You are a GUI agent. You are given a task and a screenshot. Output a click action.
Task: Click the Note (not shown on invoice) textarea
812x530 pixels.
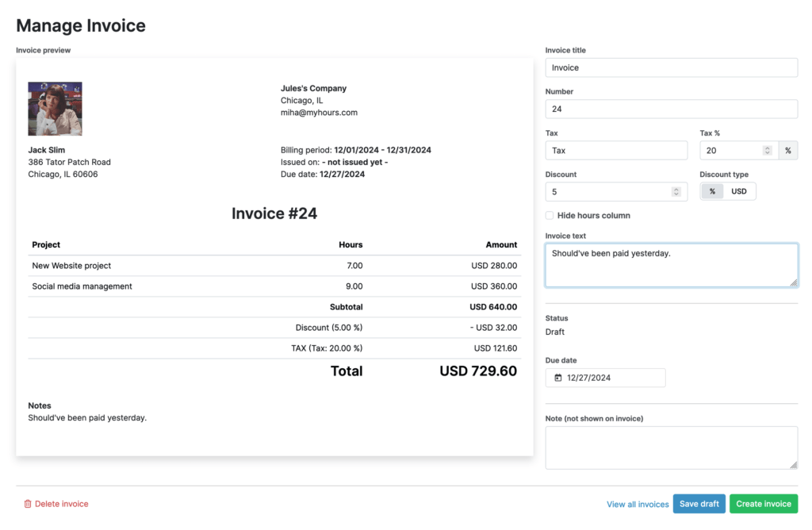pyautogui.click(x=671, y=447)
